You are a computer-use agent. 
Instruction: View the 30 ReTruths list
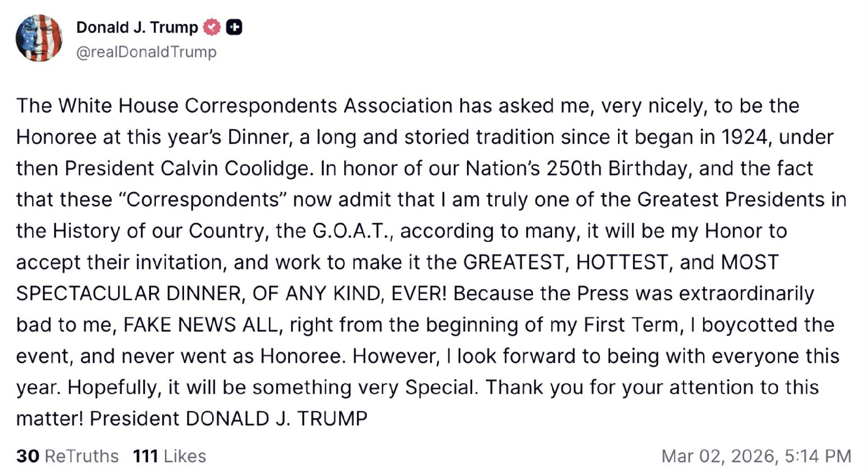point(67,456)
